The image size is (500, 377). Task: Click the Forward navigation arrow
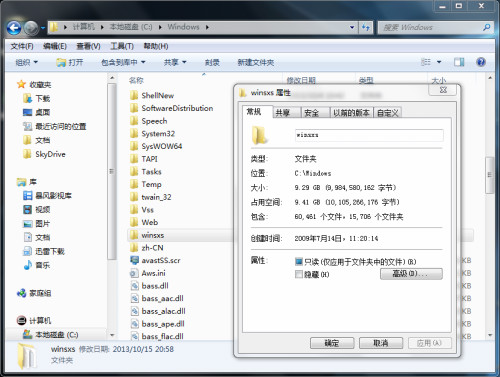point(31,28)
